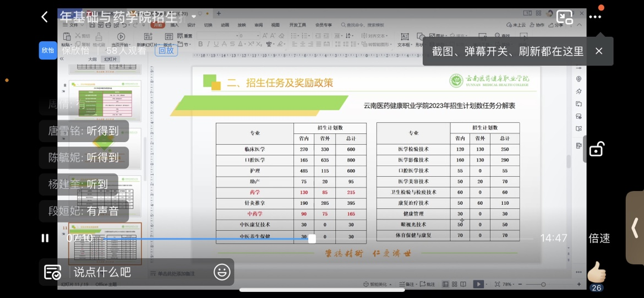This screenshot has height=298, width=644.
Task: Switch to the 动画 ribbon tab in WPS
Action: coord(225,25)
